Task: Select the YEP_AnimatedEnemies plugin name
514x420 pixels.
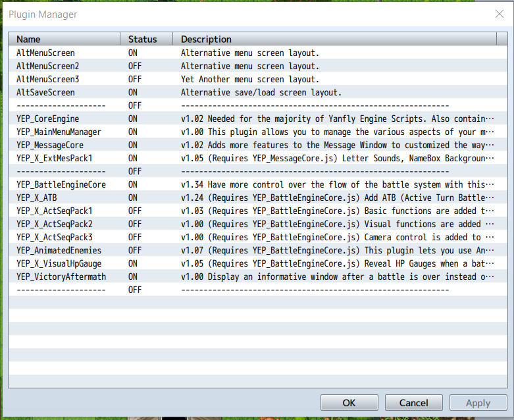Action: [59, 251]
